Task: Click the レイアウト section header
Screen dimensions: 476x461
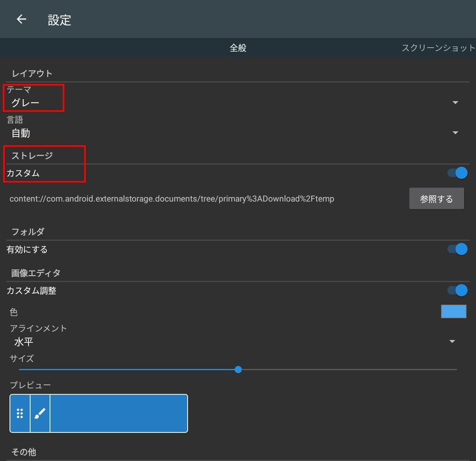Action: coord(32,73)
